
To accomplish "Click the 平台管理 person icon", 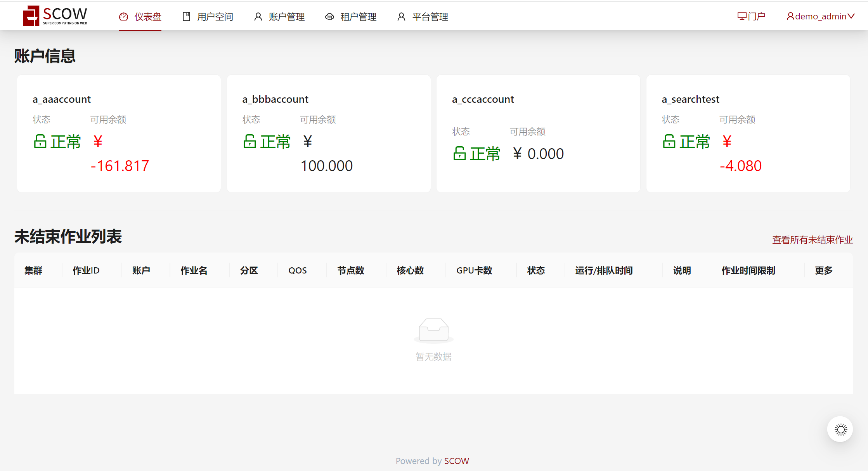I will click(401, 17).
